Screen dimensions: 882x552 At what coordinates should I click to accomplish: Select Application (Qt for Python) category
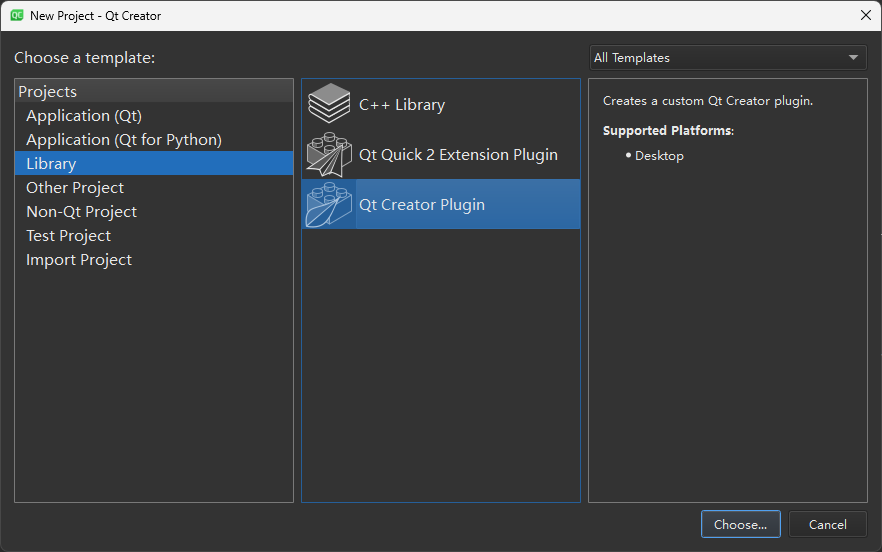pos(154,140)
